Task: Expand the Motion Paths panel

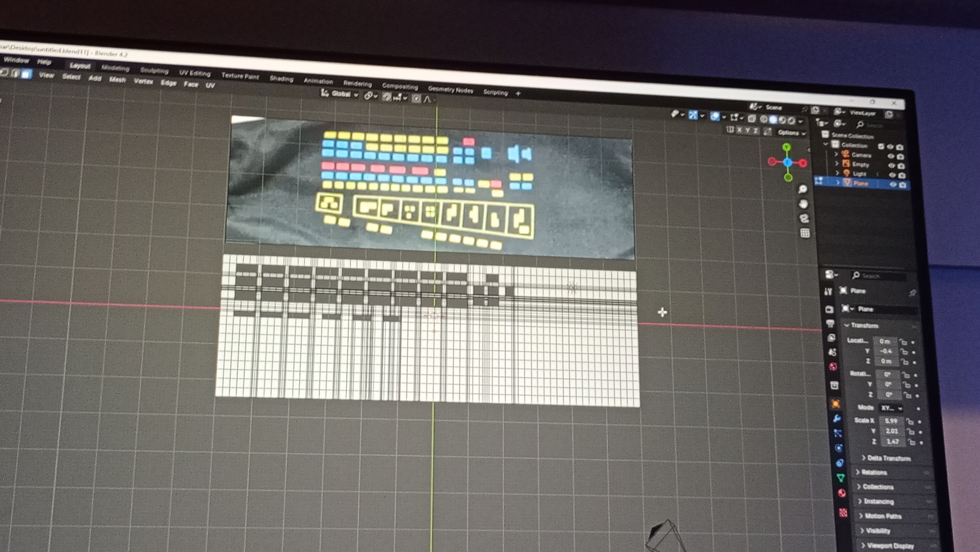Action: [x=883, y=516]
